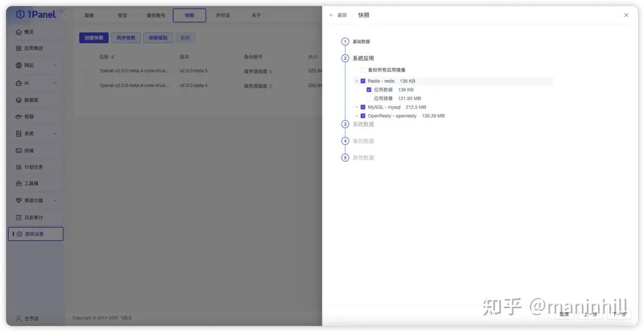Open the 日志审计 log icon in sidebar
Screen dimensions: 644x332
(18, 217)
